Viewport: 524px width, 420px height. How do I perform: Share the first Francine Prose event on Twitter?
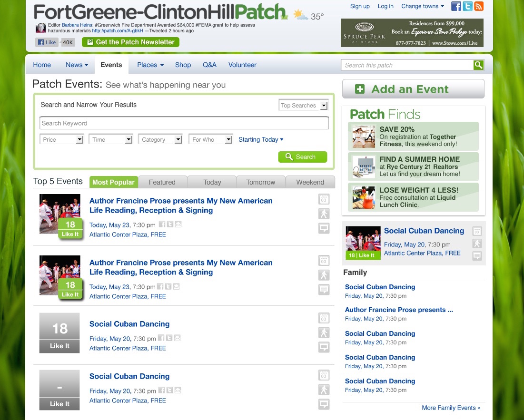(x=170, y=225)
